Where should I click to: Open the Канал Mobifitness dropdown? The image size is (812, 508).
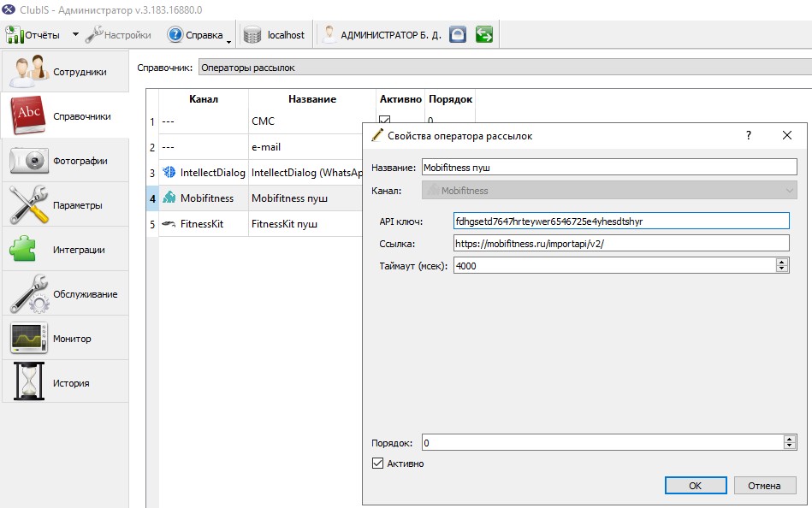609,190
